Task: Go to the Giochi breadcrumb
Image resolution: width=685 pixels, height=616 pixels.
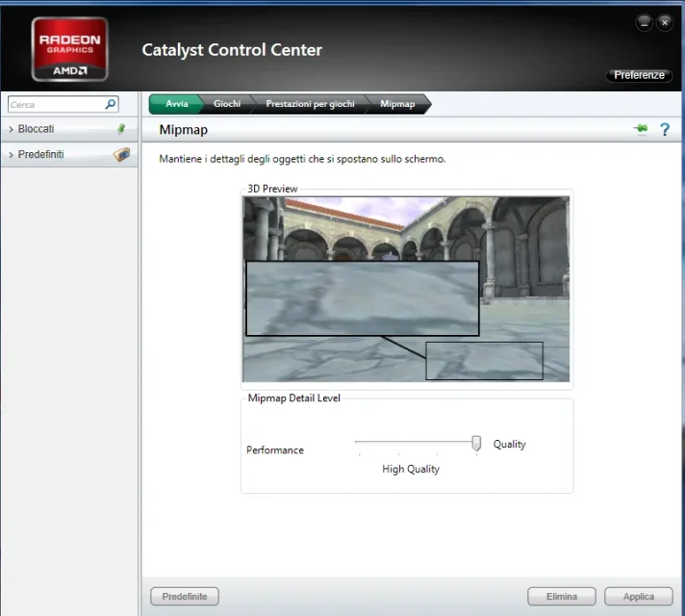Action: pos(227,104)
